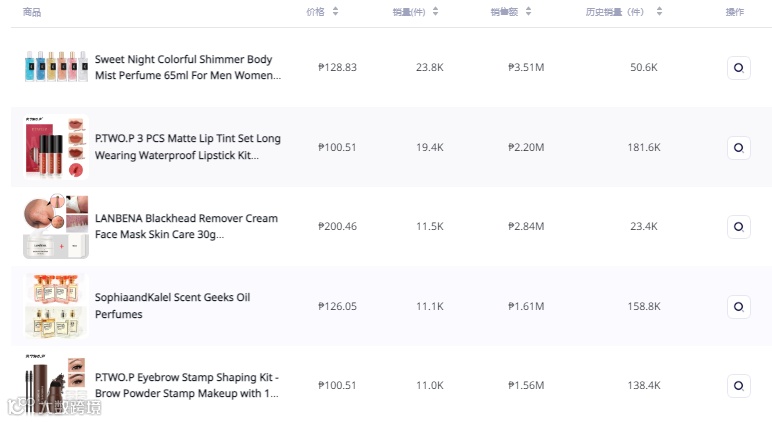Open the P.TWO.P eyebrow stamp thumbnail
The image size is (772, 422).
point(57,384)
